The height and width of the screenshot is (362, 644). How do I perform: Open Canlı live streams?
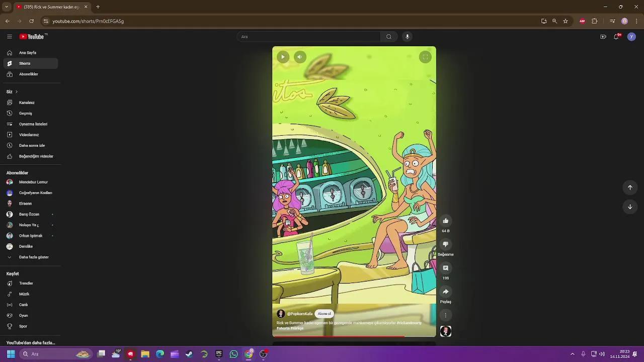click(30, 305)
